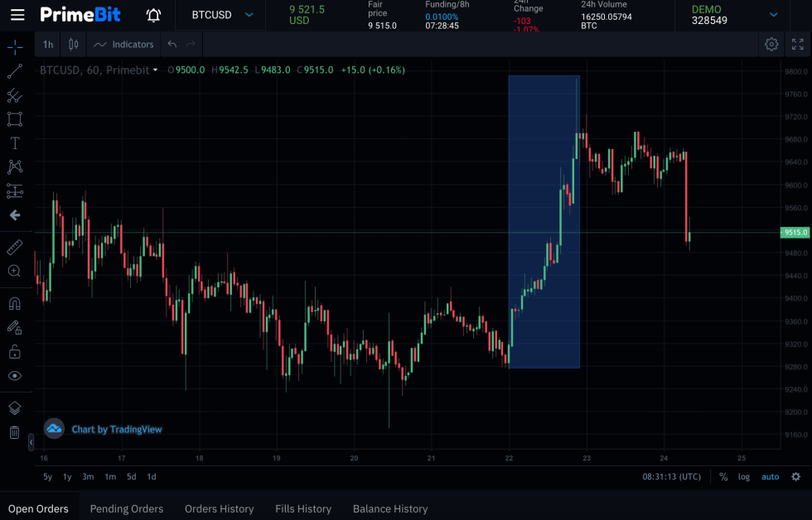Expand the BTCUSD symbol dropdown
This screenshot has width=812, height=520.
[249, 15]
